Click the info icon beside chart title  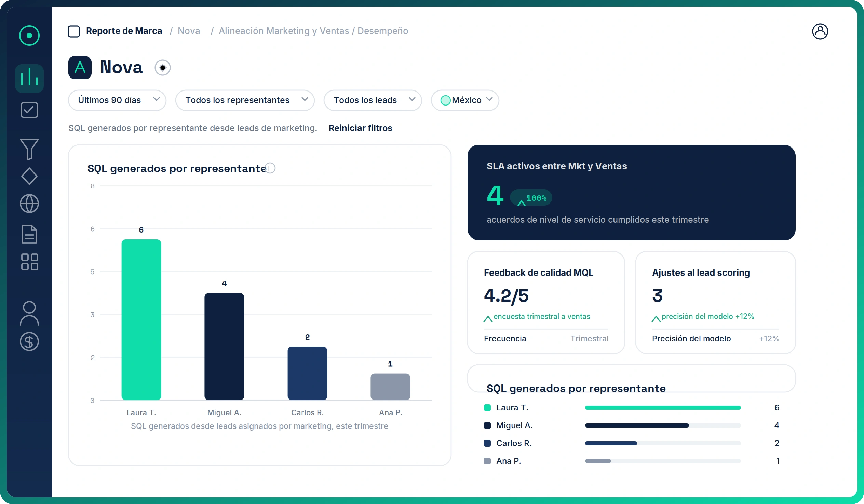270,168
